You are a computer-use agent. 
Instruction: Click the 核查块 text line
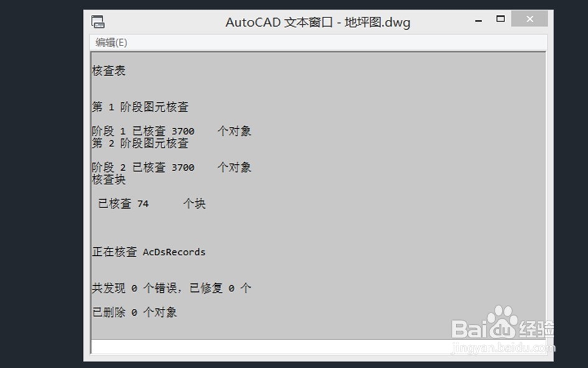(109, 179)
